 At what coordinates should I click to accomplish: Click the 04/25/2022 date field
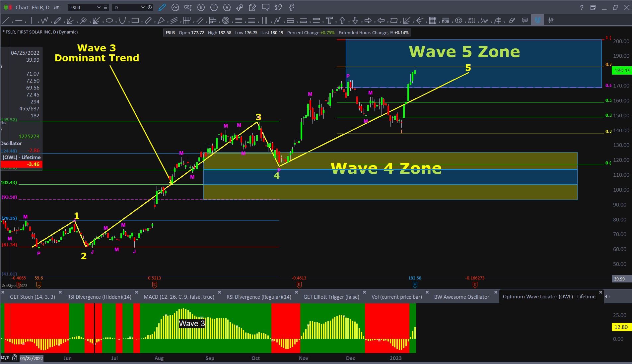32,358
